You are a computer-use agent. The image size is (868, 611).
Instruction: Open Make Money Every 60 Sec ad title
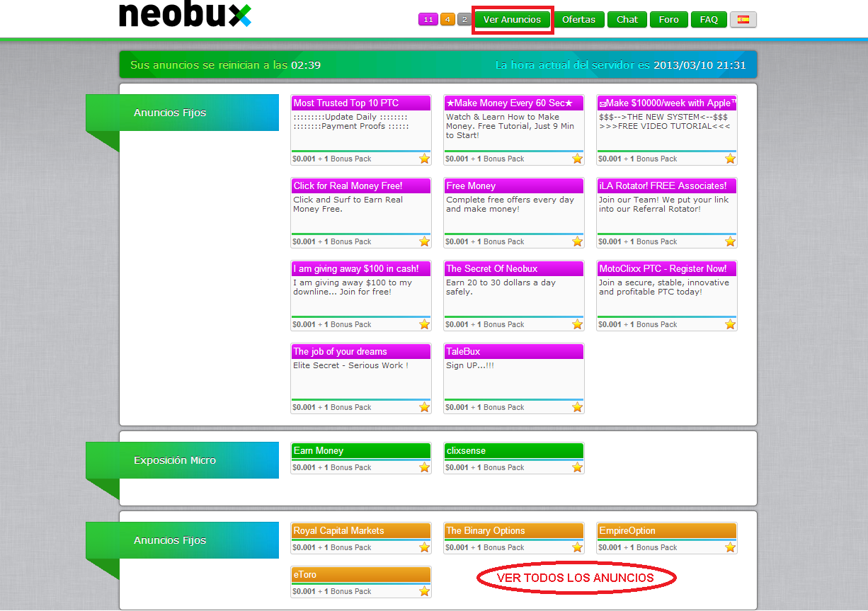click(514, 103)
